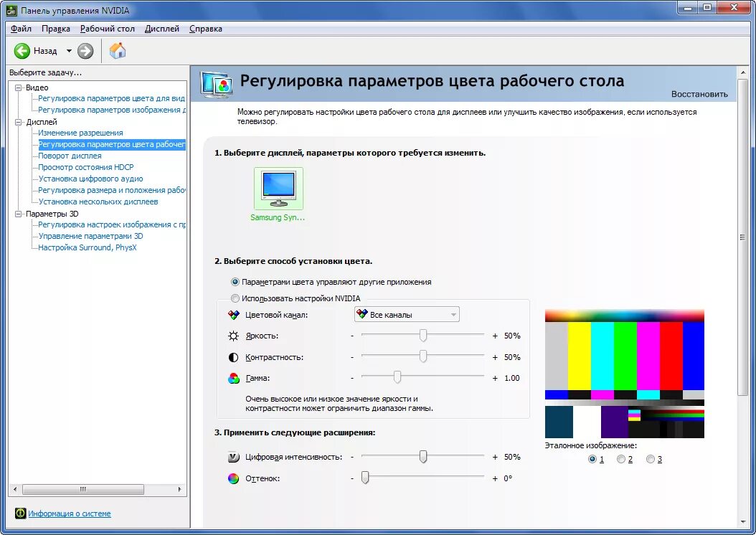Open 'Регулировка размера и положения' desktop task
The width and height of the screenshot is (756, 535).
tap(112, 190)
